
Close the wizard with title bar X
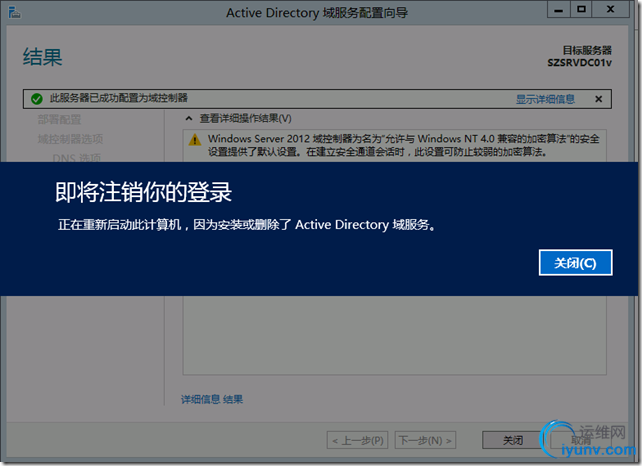(610, 10)
